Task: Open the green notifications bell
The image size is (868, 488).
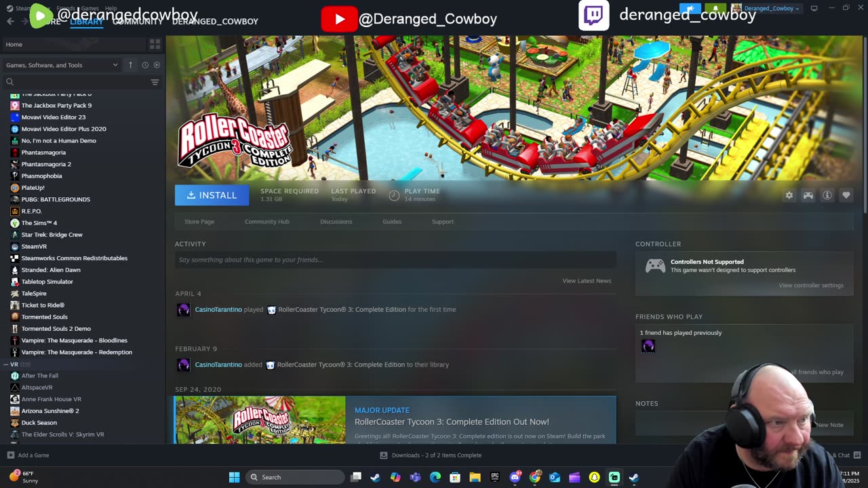Action: (x=715, y=8)
